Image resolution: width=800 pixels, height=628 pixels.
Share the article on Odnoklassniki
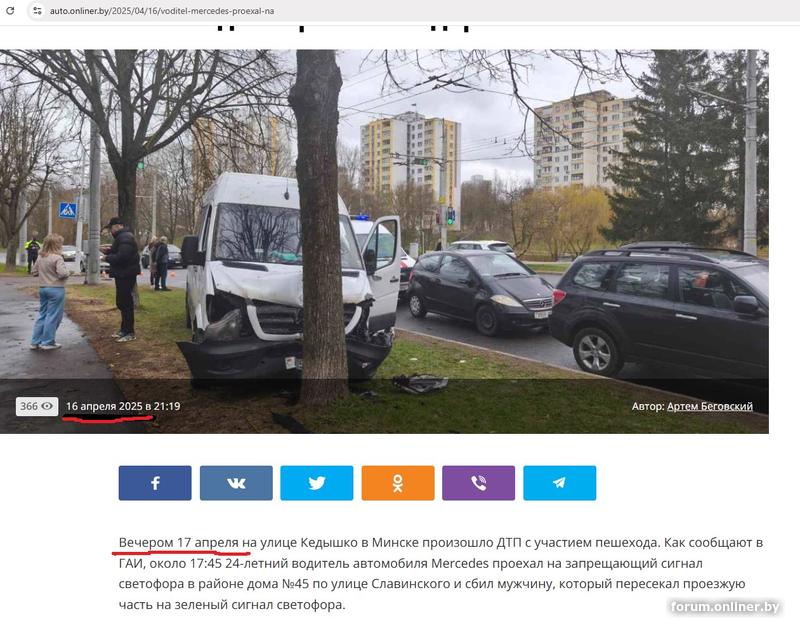pyautogui.click(x=398, y=483)
